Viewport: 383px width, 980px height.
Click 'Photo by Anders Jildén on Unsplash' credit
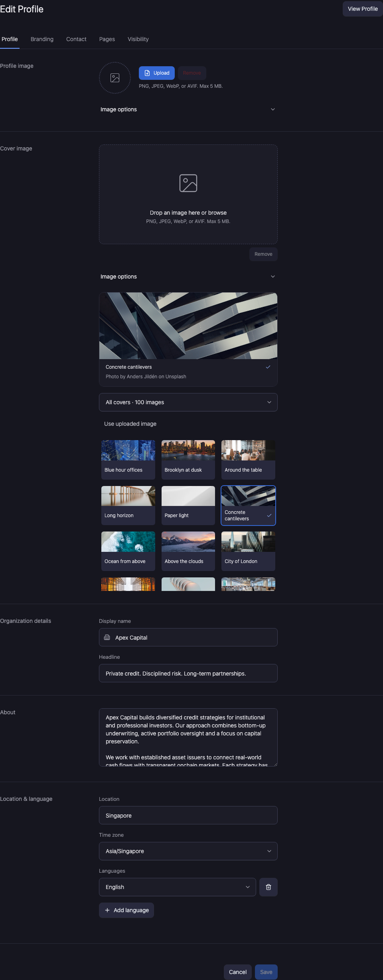click(146, 377)
